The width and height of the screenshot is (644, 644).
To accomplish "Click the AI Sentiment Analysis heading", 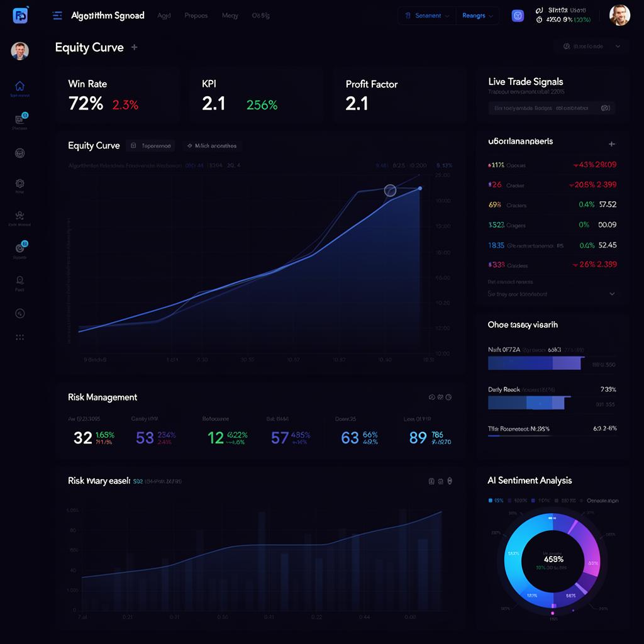I will [530, 480].
